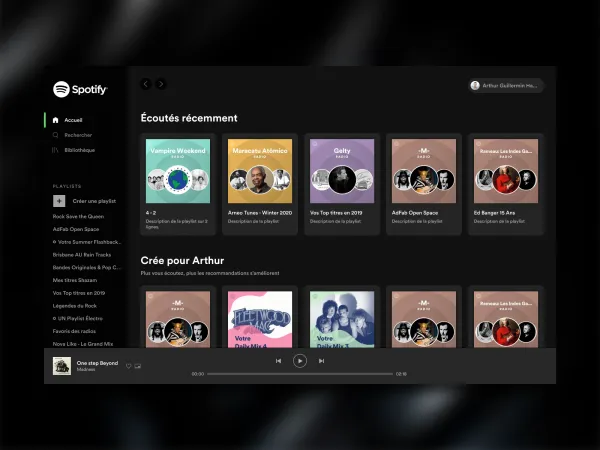Open Favoris des radios playlist

[x=74, y=331]
